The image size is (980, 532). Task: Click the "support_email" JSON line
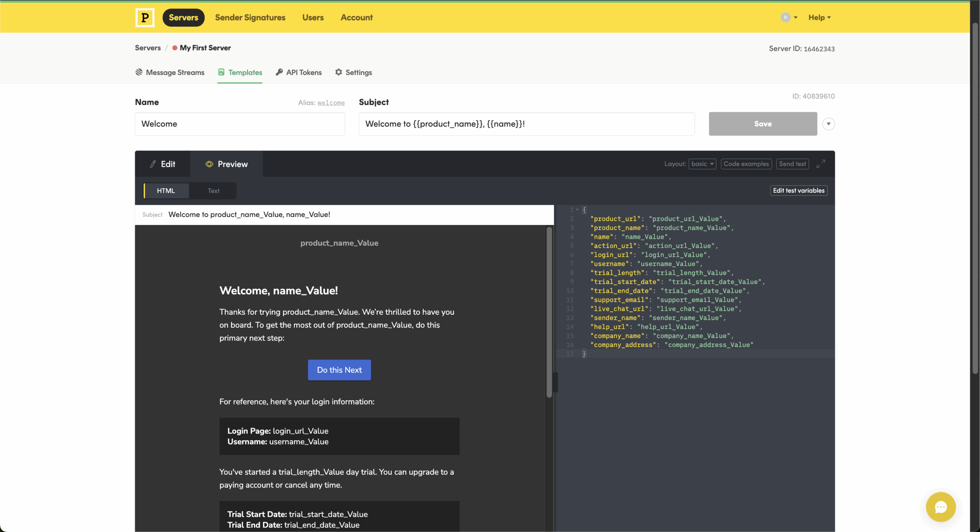click(665, 300)
